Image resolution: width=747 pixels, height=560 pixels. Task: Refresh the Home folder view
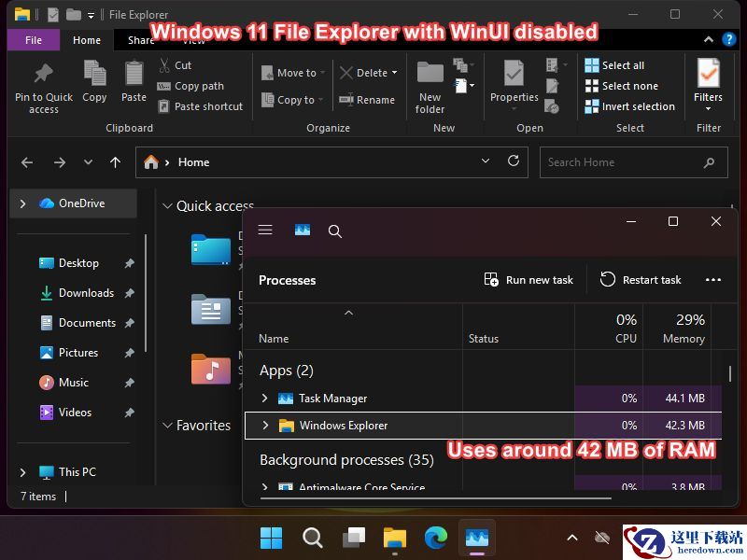click(x=513, y=161)
